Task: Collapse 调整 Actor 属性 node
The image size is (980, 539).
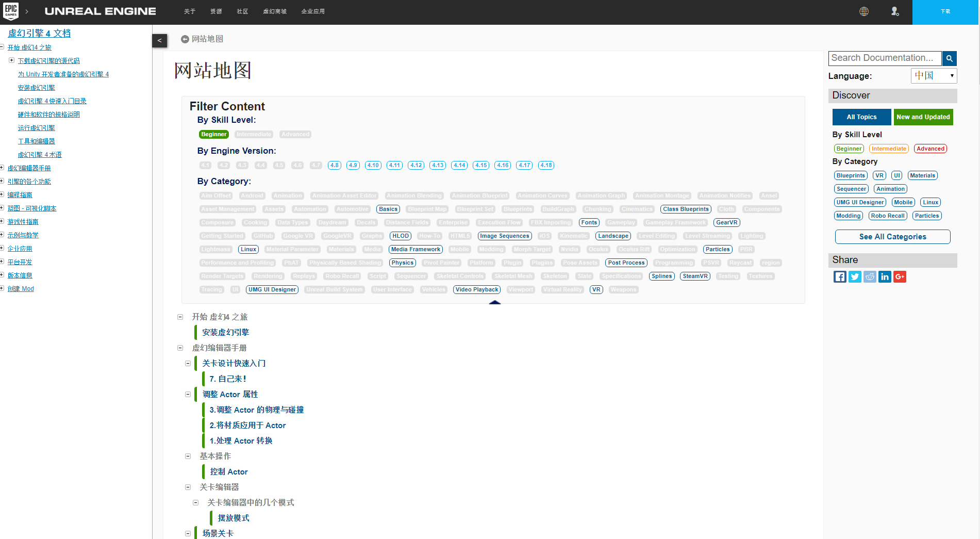Action: click(188, 395)
